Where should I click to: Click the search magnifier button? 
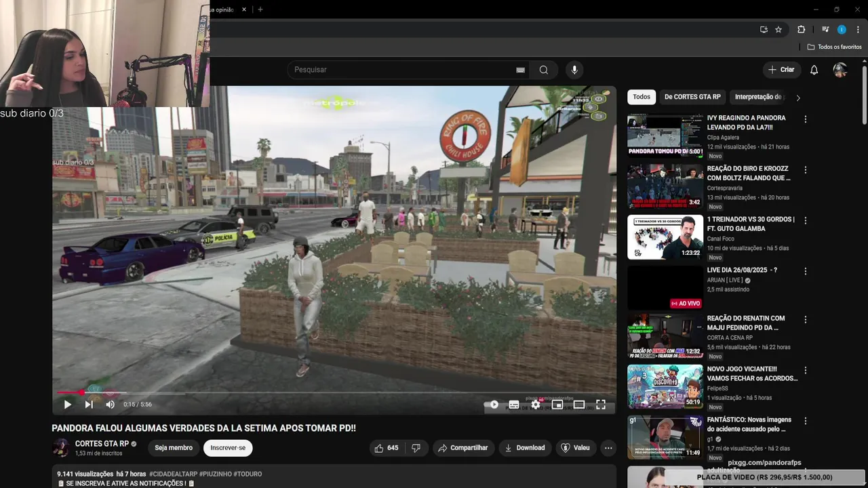pos(544,70)
